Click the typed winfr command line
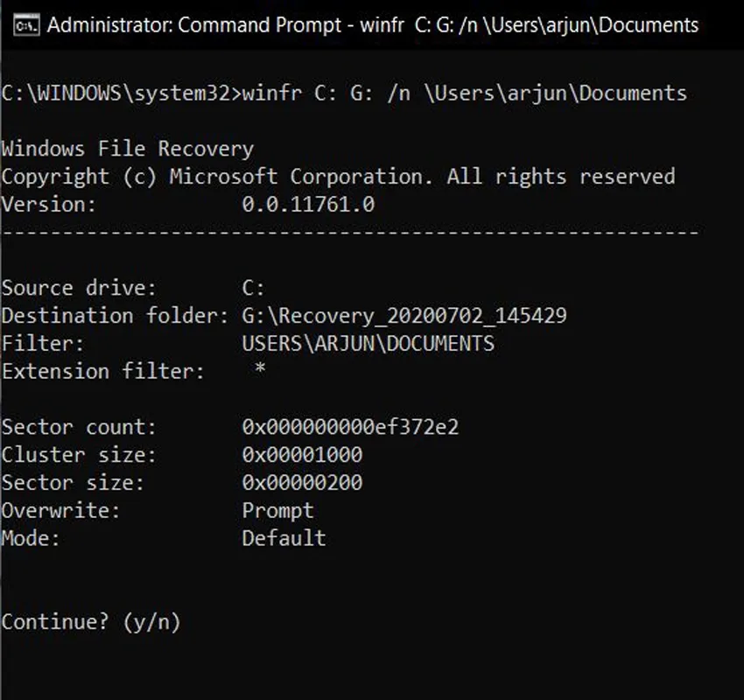The height and width of the screenshot is (700, 744). [465, 93]
